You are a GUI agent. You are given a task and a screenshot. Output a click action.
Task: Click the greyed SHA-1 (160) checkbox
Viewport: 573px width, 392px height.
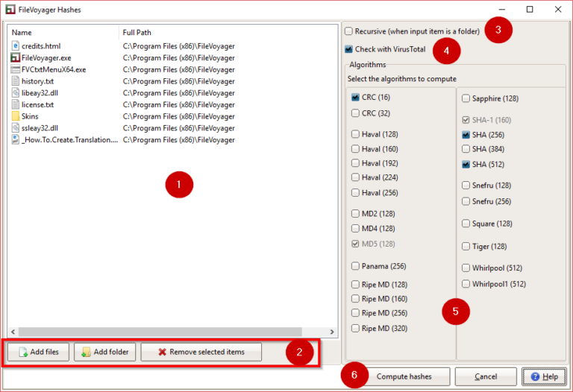(466, 120)
